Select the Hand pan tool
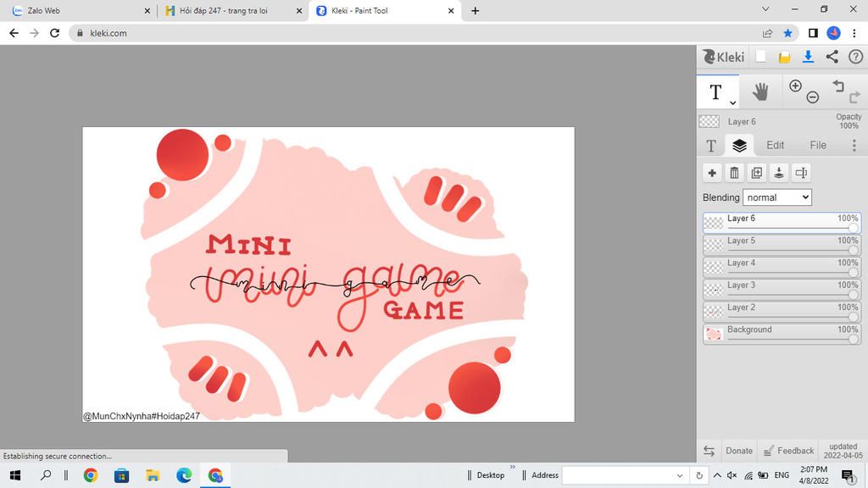The image size is (868, 488). [x=760, y=91]
